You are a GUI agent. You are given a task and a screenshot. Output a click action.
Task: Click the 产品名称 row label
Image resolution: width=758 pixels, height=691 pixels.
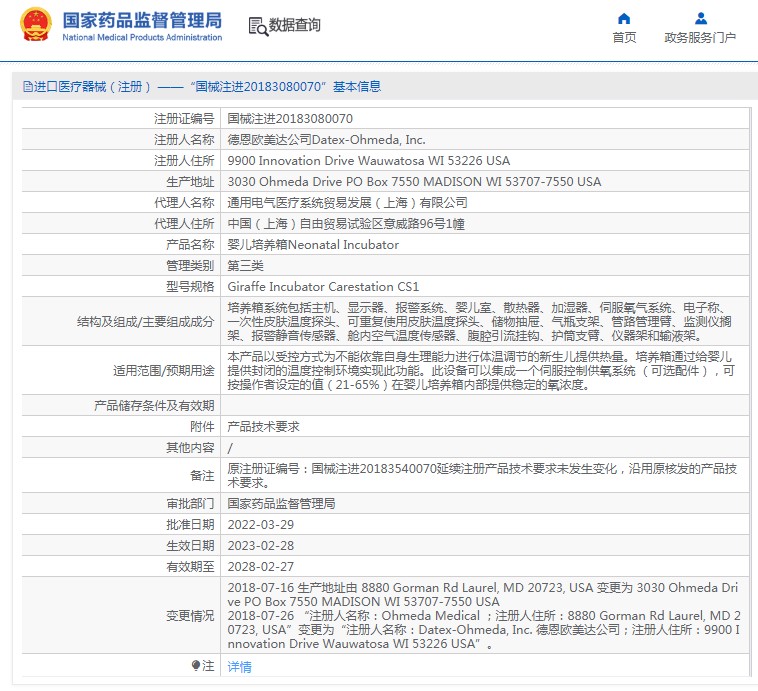pos(190,245)
